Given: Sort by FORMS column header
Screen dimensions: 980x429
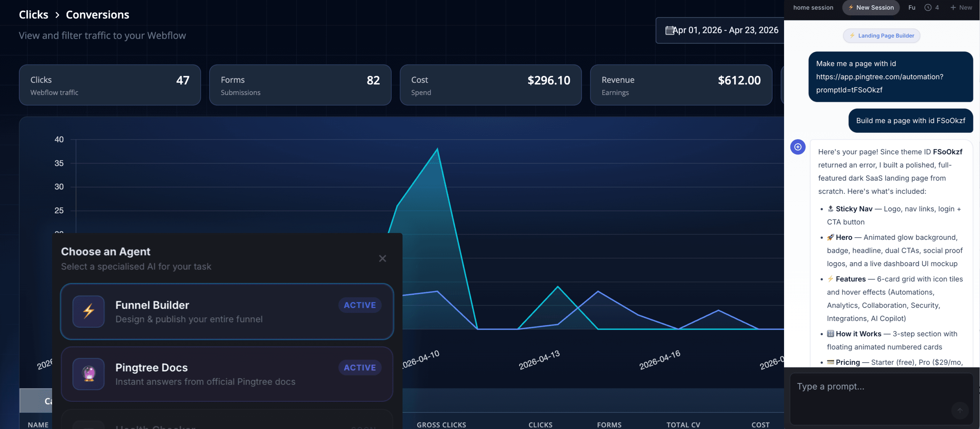Looking at the screenshot, I should (x=609, y=425).
